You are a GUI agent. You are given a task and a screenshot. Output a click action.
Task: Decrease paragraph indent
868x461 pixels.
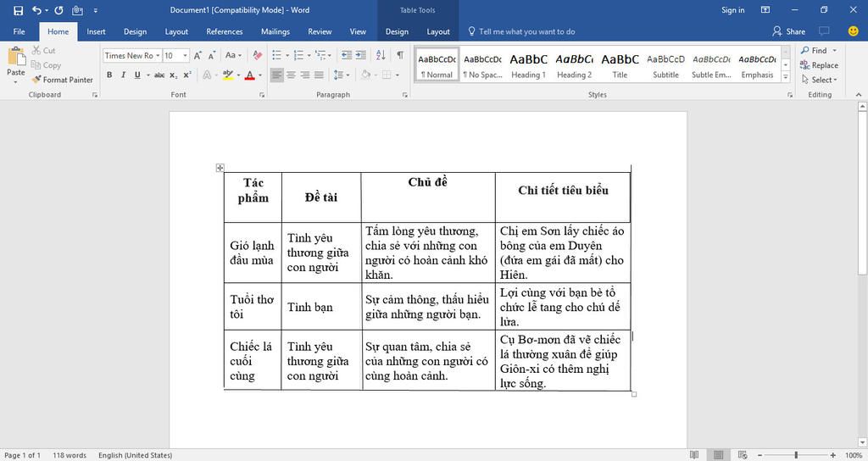[347, 55]
